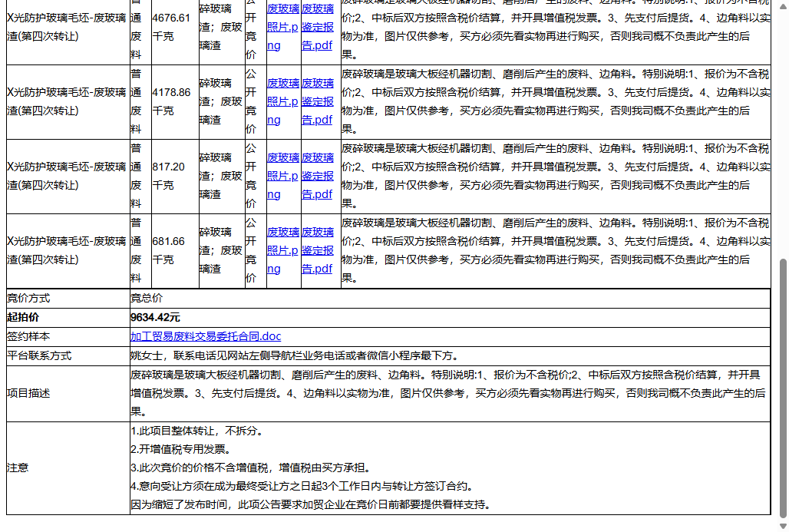Click item name in the 681.66 千克 row
This screenshot has width=789, height=532.
(x=67, y=251)
